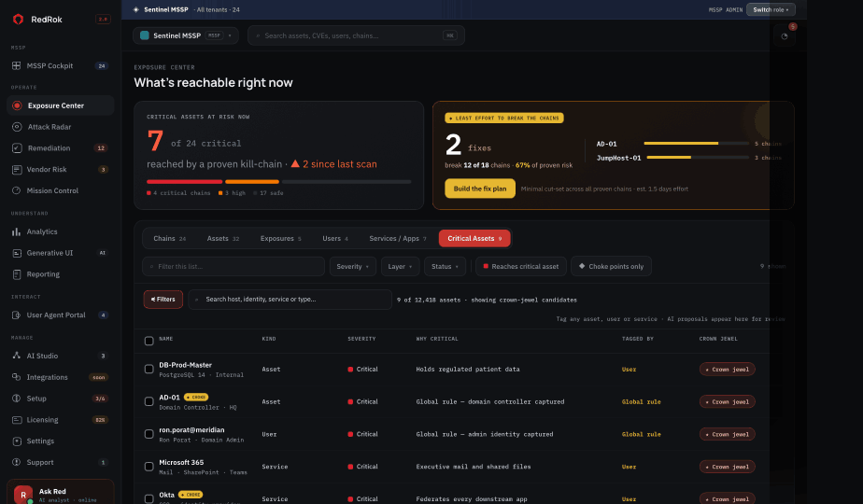Click the JumpHost-01 chains progress bar
Screen dimensions: 863x504
698,158
